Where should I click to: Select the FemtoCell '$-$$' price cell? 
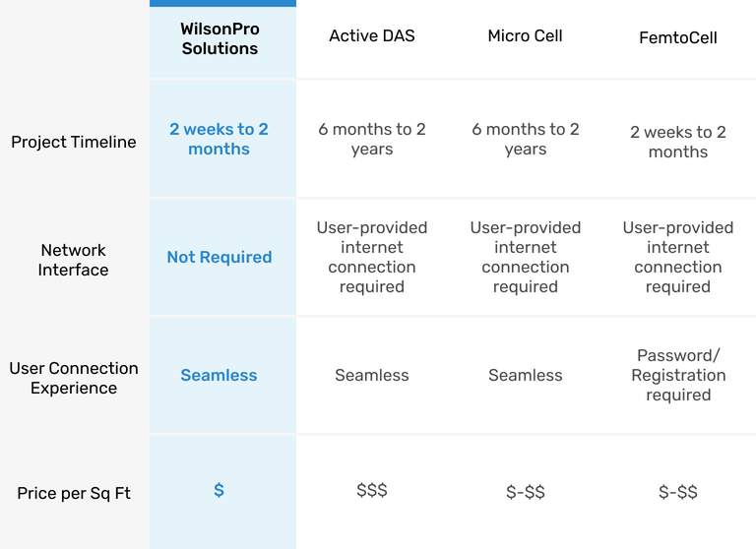coord(678,492)
